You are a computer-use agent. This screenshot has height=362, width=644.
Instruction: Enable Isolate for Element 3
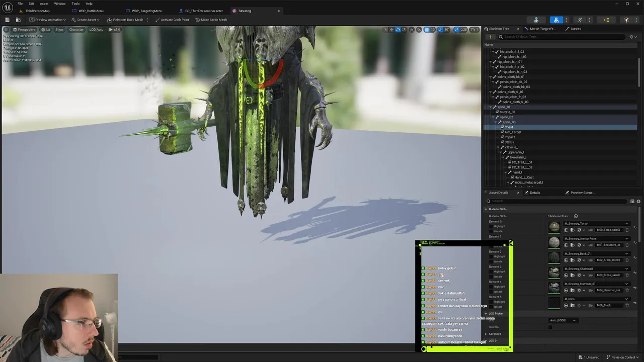(x=492, y=277)
